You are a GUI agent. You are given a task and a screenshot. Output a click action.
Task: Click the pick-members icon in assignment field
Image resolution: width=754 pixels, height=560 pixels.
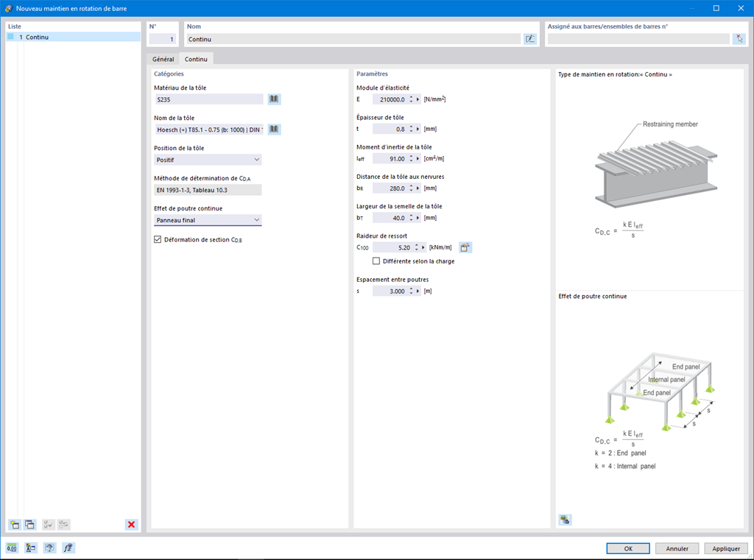(x=739, y=39)
